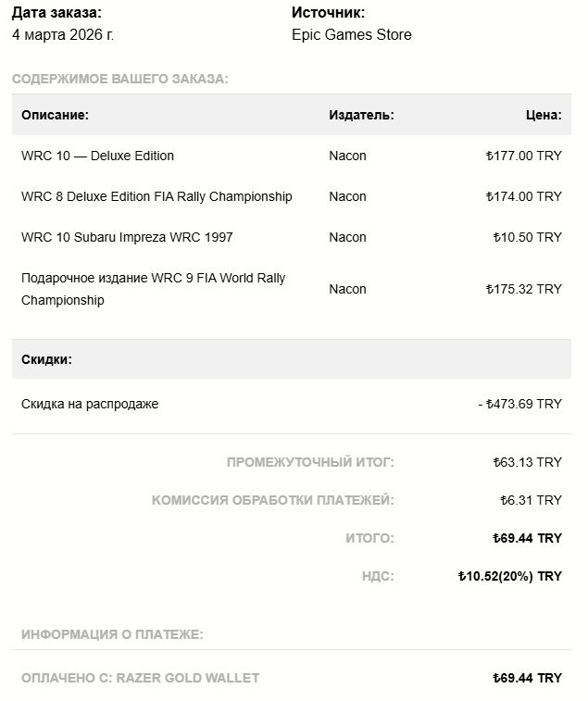Viewport: 588px width, 701px height.
Task: Click the "Цена:" column header
Action: click(543, 115)
